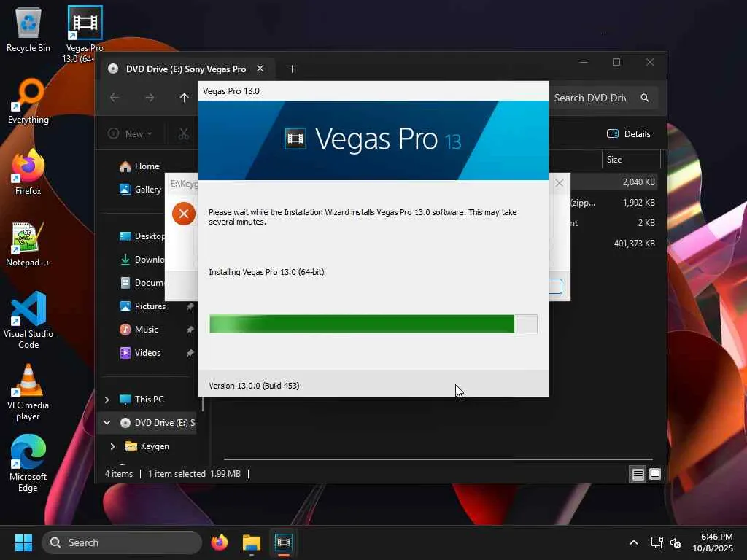Viewport: 747px width, 560px height.
Task: Click the search magnifier icon in Explorer
Action: tap(645, 98)
